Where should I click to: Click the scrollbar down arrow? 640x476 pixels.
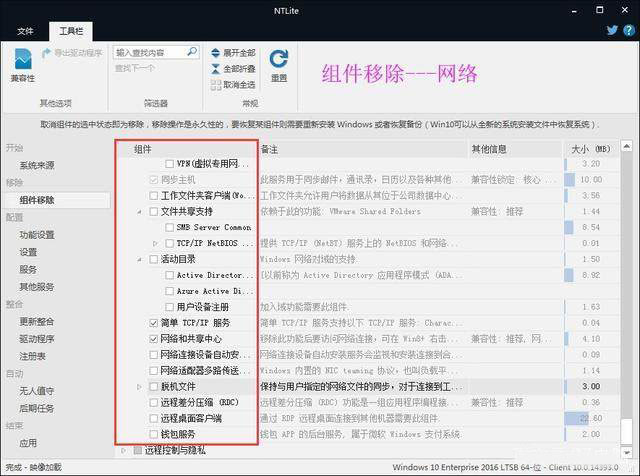[x=627, y=452]
